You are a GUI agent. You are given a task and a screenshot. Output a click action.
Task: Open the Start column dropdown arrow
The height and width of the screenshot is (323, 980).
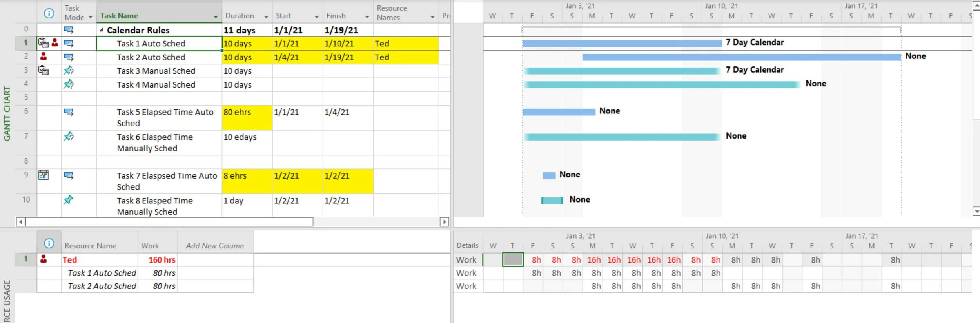point(316,17)
